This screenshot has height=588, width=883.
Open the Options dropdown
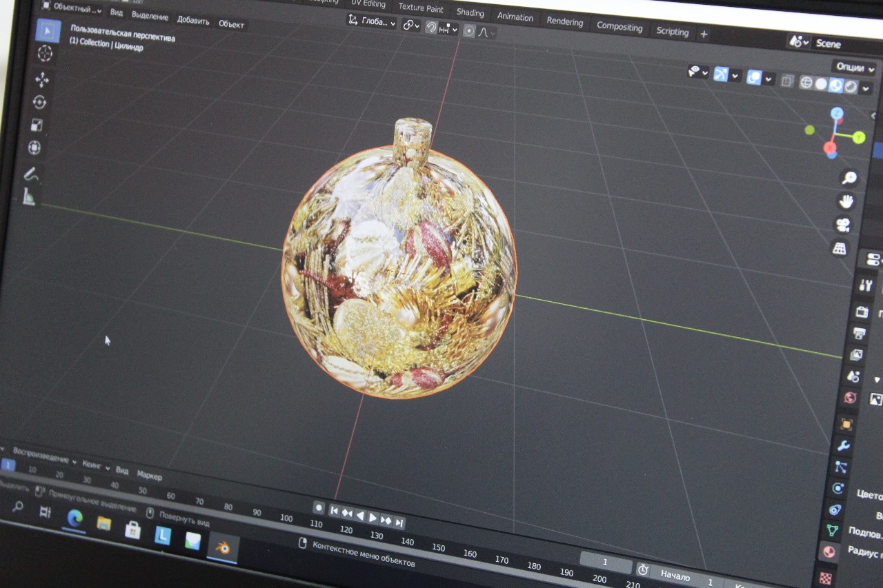[855, 68]
